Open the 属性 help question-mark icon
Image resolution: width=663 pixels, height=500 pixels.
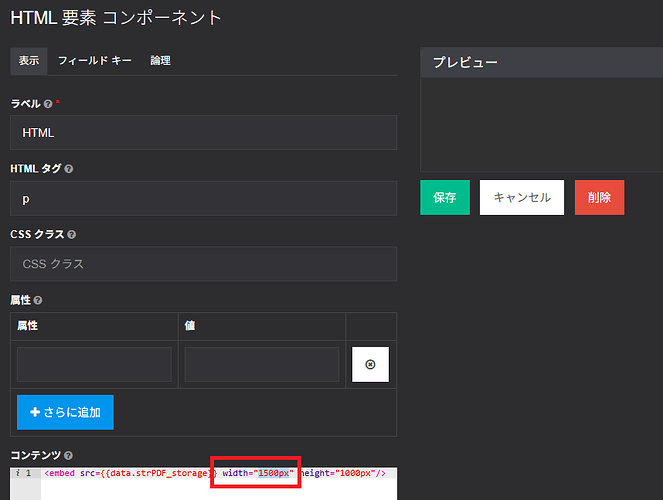(38, 301)
